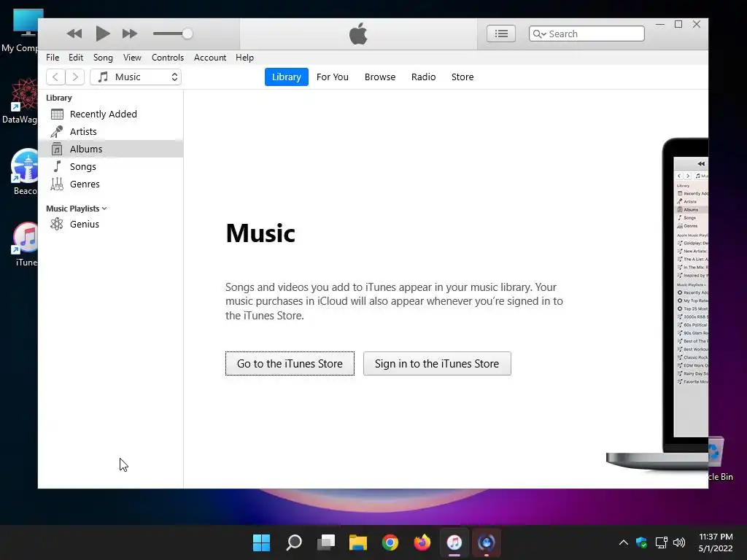Screen dimensions: 747x560
Task: Select the Artists sidebar label
Action: click(83, 131)
